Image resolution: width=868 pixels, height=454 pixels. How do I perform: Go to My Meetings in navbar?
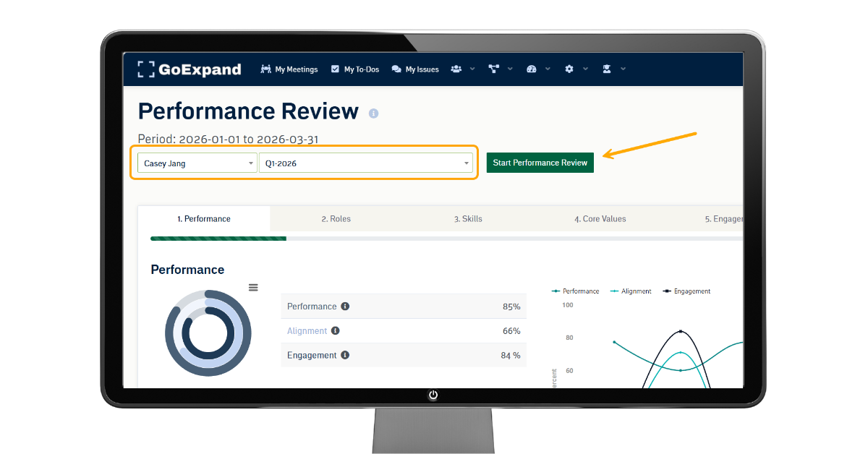[x=289, y=69]
